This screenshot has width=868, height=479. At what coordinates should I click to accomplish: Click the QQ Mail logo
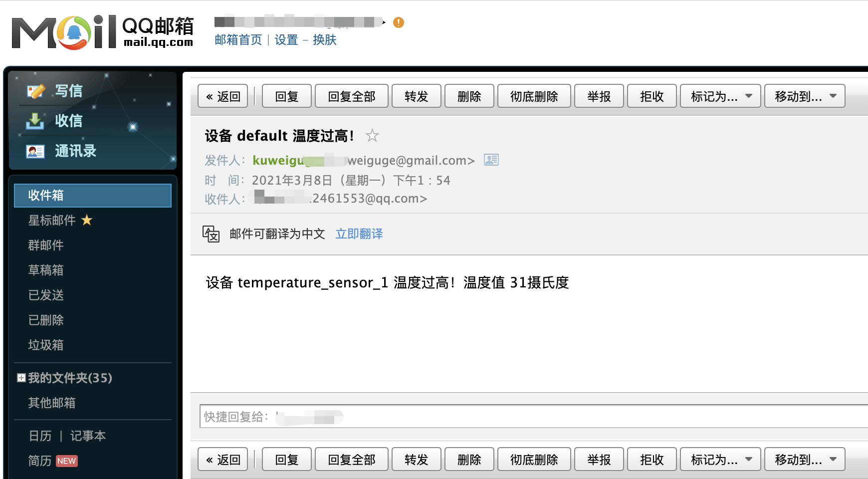click(x=102, y=32)
